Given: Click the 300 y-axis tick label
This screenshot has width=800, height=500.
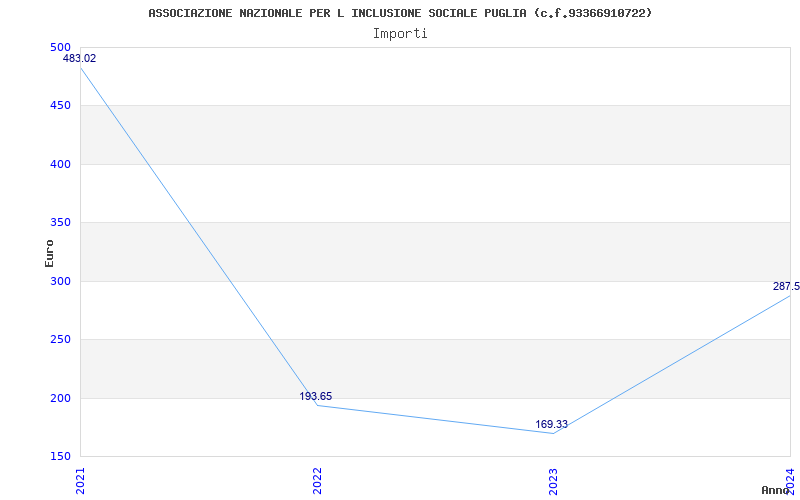Looking at the screenshot, I should point(60,281).
